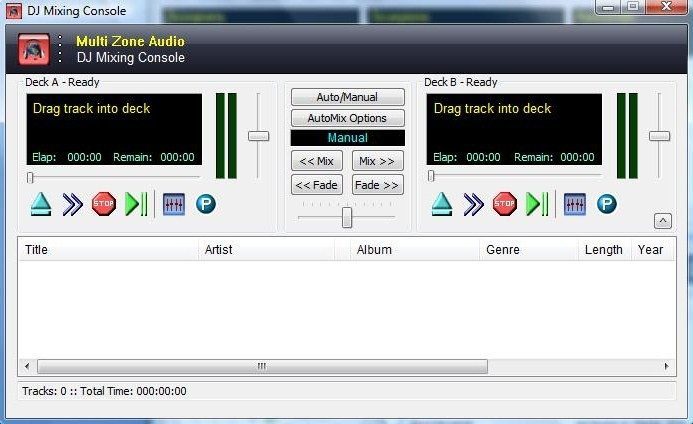This screenshot has width=693, height=424.
Task: Click Deck B's blue P icon
Action: click(x=606, y=204)
